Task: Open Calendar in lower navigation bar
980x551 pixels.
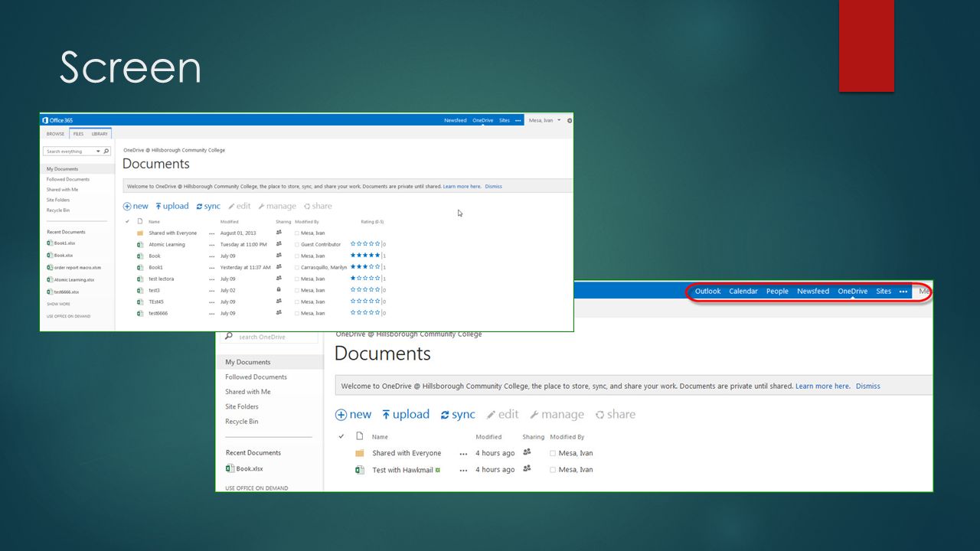Action: [743, 292]
